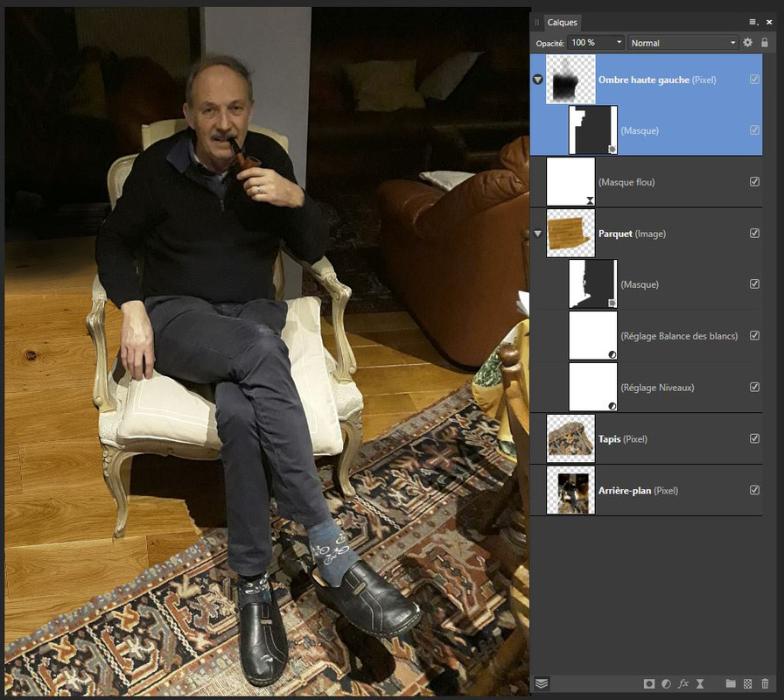
Task: Select the Arrière-plan layer thumbnail
Action: pos(571,490)
